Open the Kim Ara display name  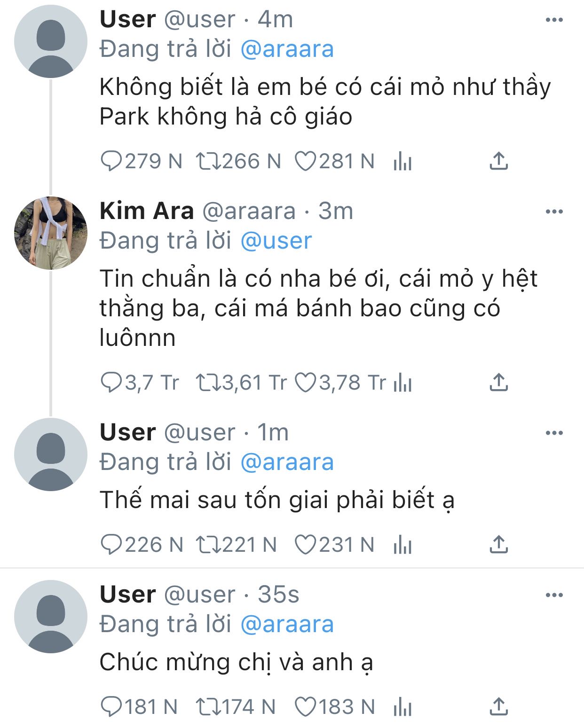coord(147,211)
